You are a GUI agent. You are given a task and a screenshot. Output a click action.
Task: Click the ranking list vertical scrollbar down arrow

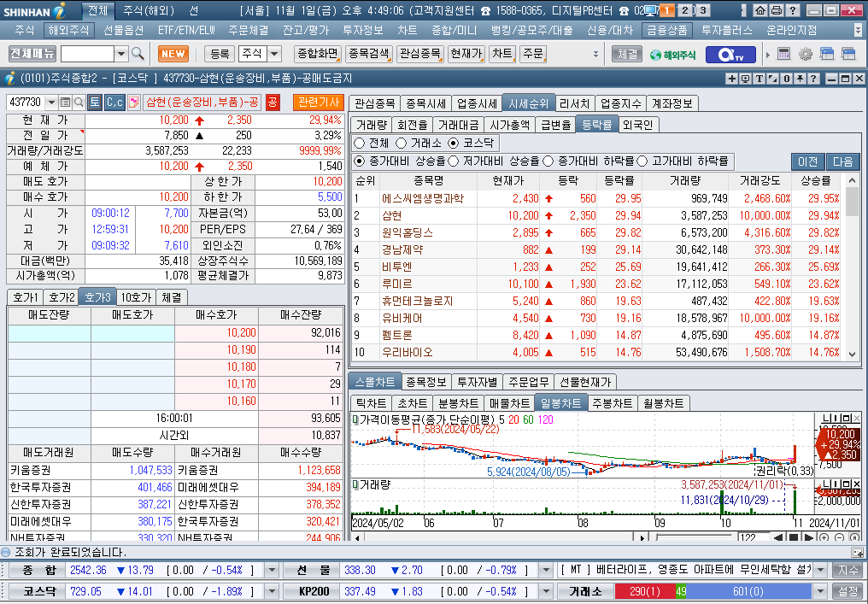click(852, 355)
